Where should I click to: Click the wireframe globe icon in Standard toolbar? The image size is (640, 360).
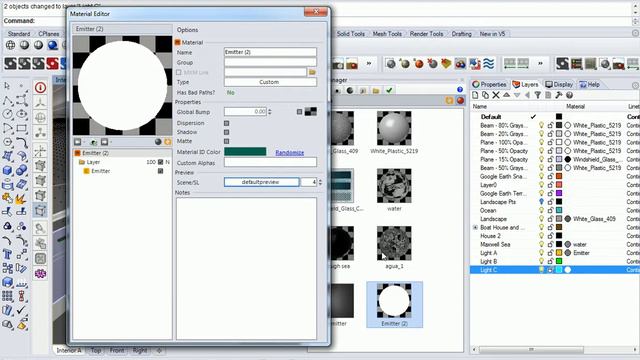coord(10,45)
